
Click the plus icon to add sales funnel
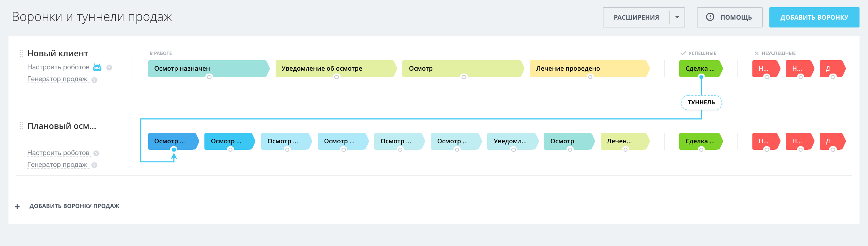17,206
